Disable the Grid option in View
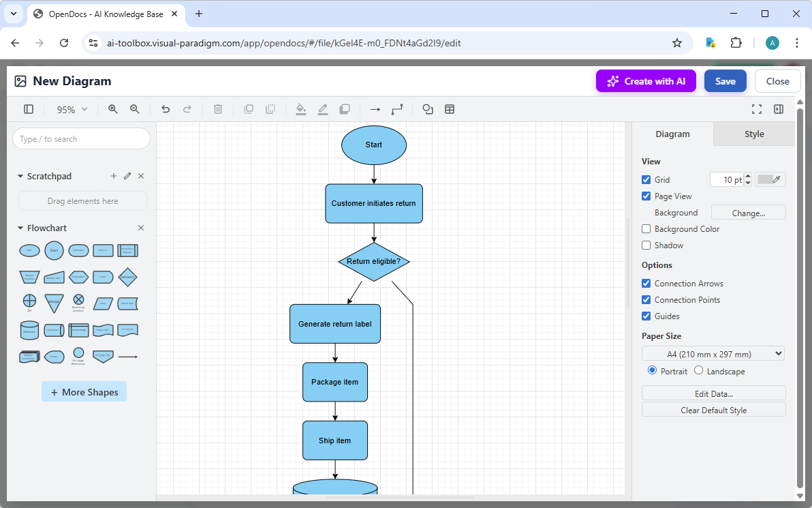Image resolution: width=812 pixels, height=508 pixels. (646, 179)
